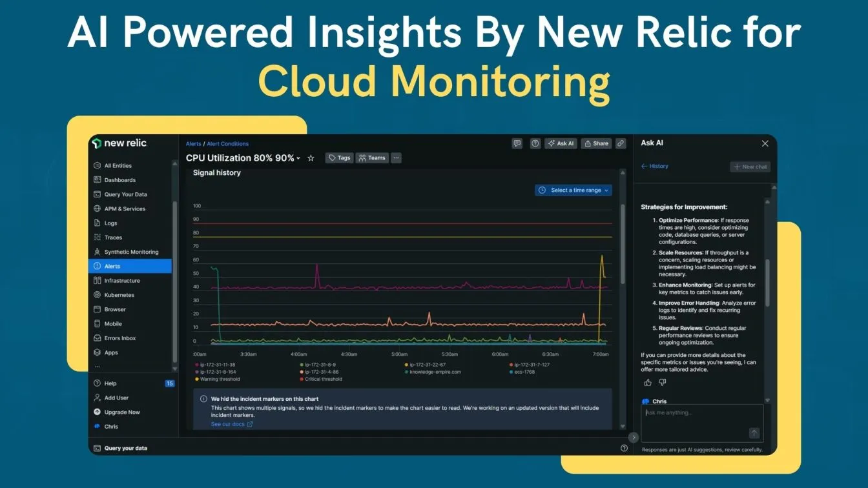Click the Share button
Screen dimensions: 868x488
click(596, 143)
